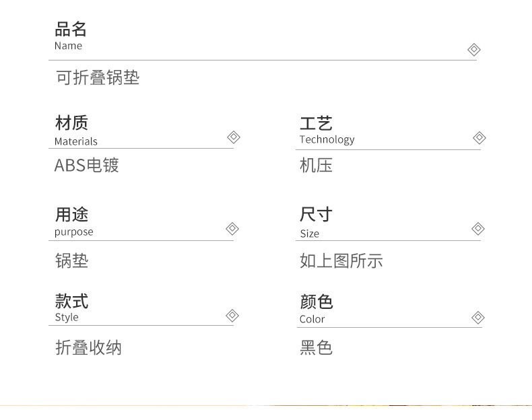Click the 材质 heading
532x420 pixels.
pos(71,123)
